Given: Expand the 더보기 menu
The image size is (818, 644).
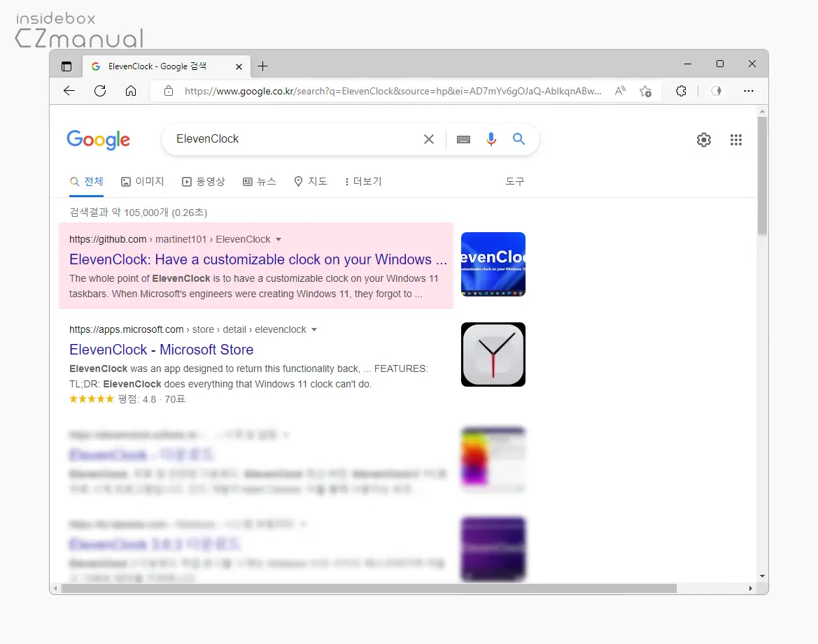Looking at the screenshot, I should point(363,182).
